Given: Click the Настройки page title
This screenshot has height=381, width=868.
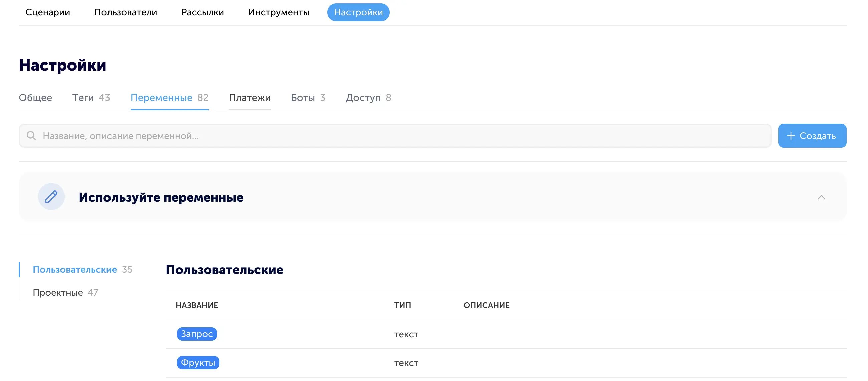Looking at the screenshot, I should coord(63,65).
